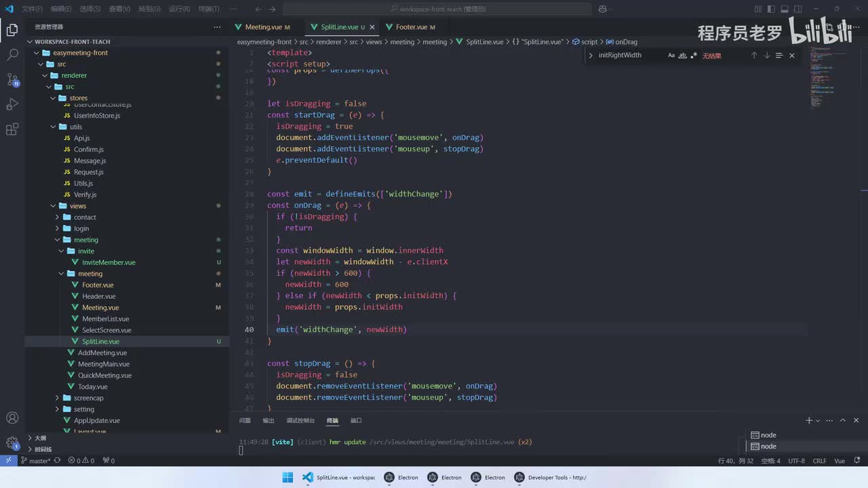Open the Manage gear icon
The height and width of the screenshot is (488, 868).
tap(12, 443)
